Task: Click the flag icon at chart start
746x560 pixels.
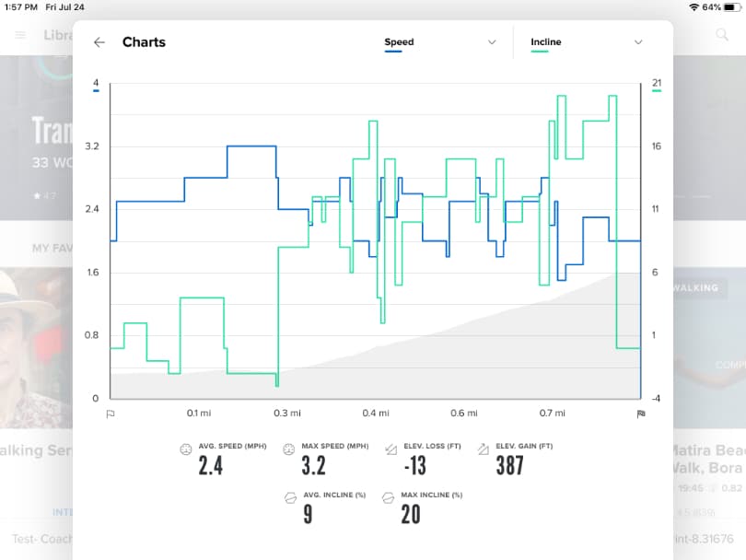Action: 111,414
